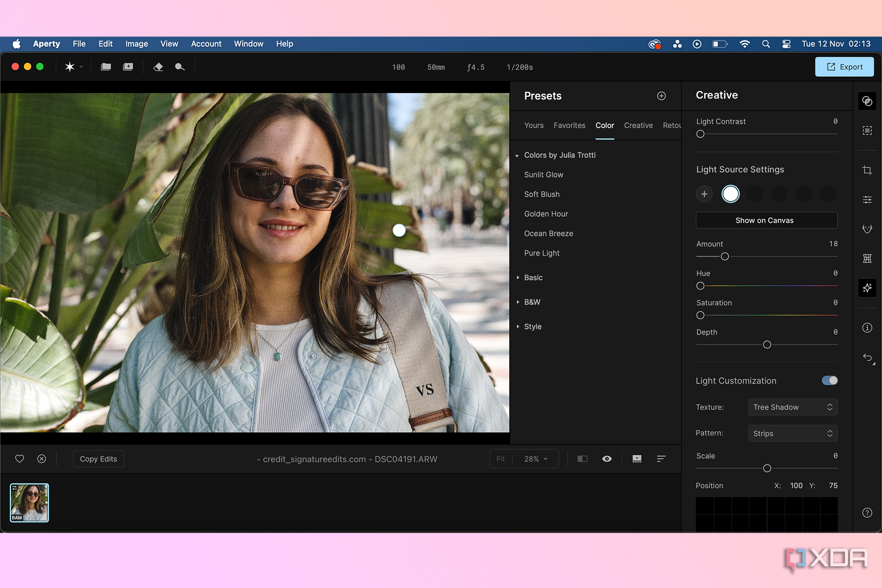Click the Amount slider handle
The image size is (882, 588).
pos(724,256)
